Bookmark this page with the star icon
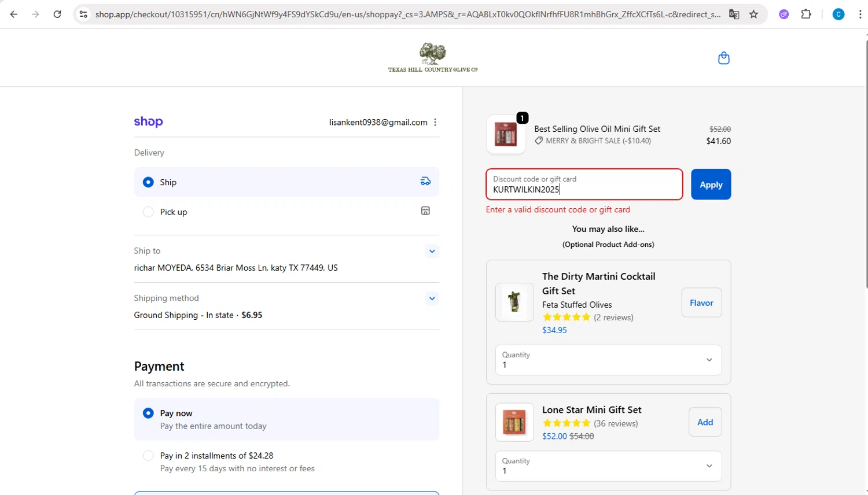This screenshot has width=868, height=495. (x=753, y=14)
